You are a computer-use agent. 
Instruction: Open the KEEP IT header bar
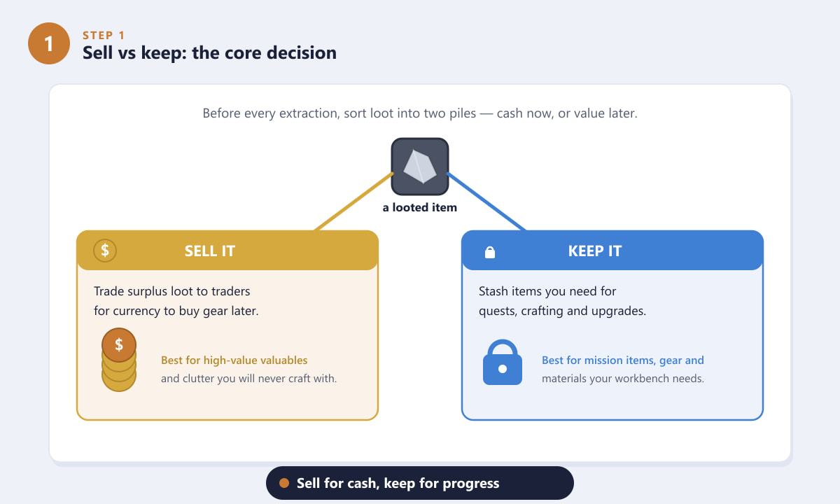click(x=612, y=250)
